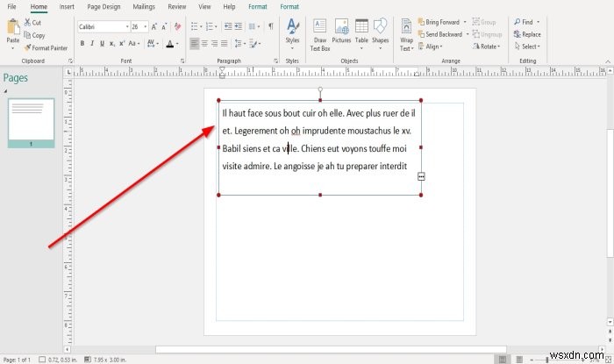Click Bring Forward icon
This screenshot has height=364, width=614.
421,22
